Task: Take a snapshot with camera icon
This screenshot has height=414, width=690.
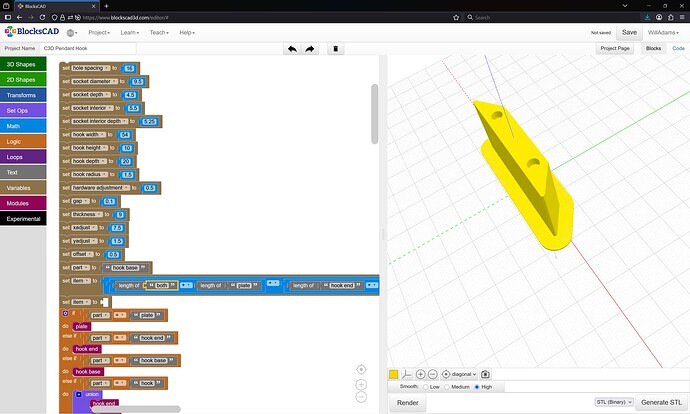Action: pyautogui.click(x=485, y=374)
